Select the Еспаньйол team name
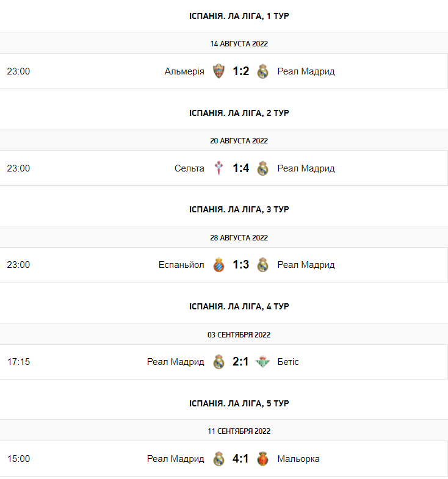448x479 pixels. tap(181, 265)
